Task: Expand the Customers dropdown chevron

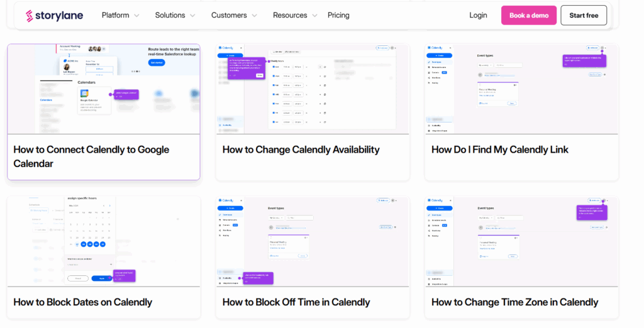Action: [254, 16]
